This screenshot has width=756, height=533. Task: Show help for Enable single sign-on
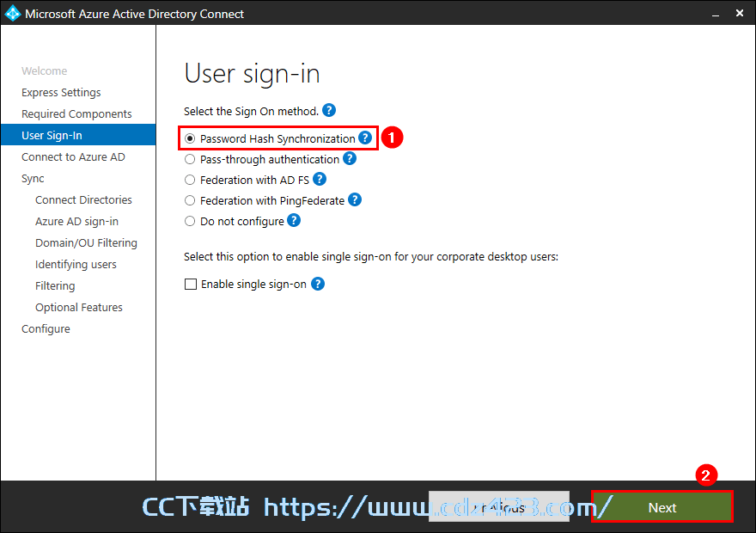tap(318, 284)
